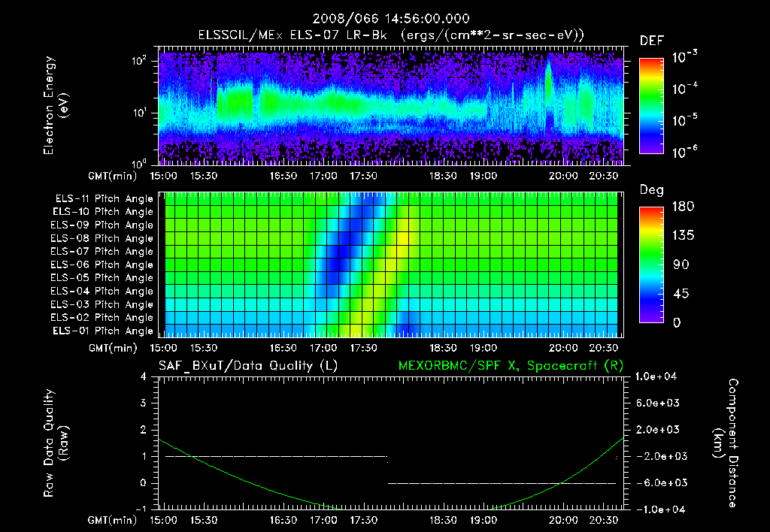Select the ELS-02 Pitch Angle row label
The width and height of the screenshot is (770, 532).
coord(102,318)
